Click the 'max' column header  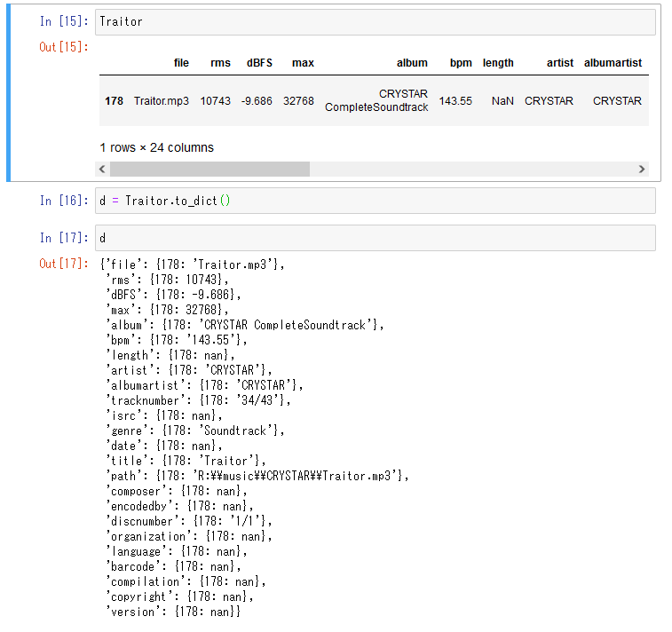click(x=303, y=63)
